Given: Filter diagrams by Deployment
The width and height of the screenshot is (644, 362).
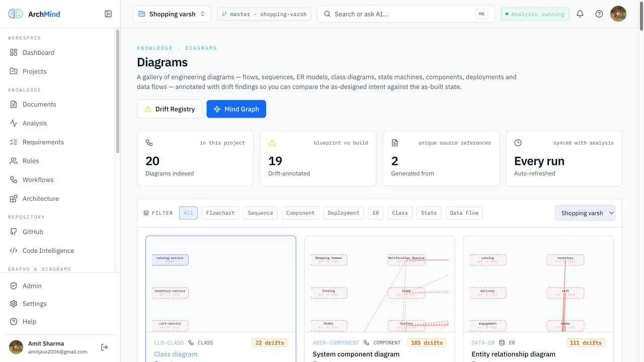Looking at the screenshot, I should point(344,213).
